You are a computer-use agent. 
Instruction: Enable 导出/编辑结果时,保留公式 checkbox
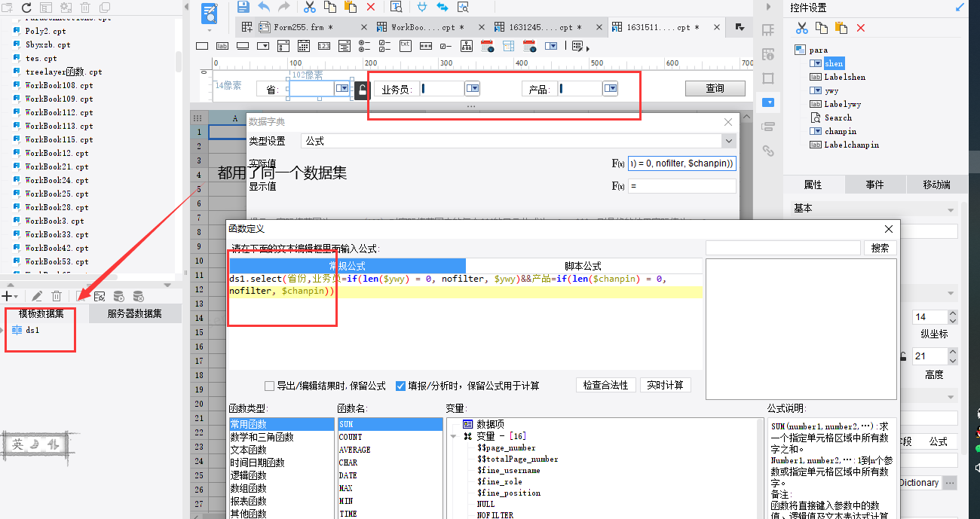269,386
